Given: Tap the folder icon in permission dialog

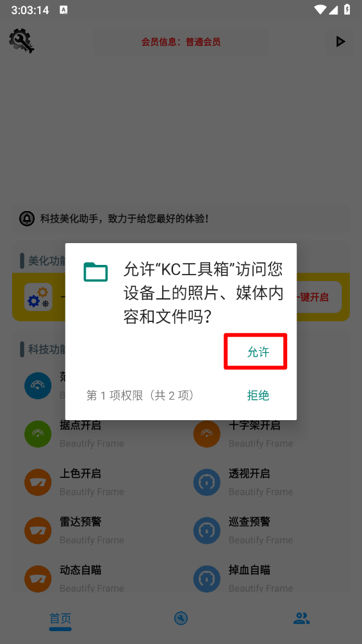Looking at the screenshot, I should pyautogui.click(x=95, y=273).
